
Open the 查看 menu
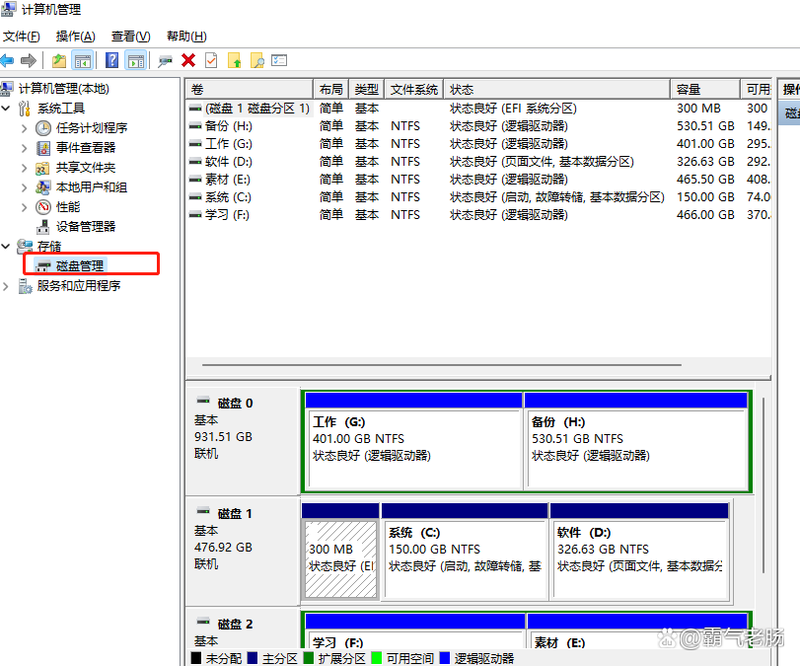pyautogui.click(x=128, y=36)
